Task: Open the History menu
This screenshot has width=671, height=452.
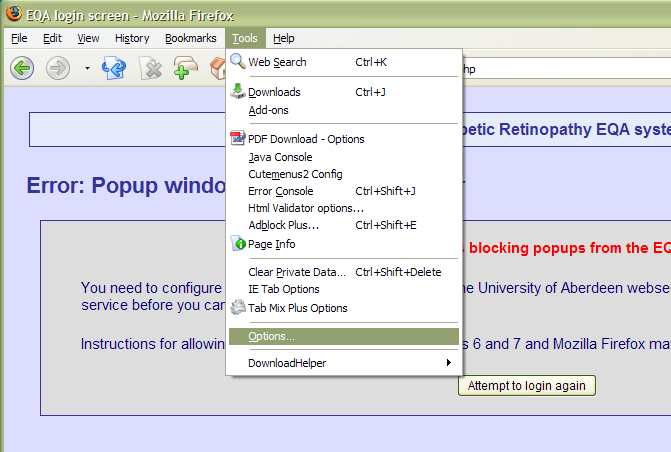Action: pyautogui.click(x=132, y=38)
